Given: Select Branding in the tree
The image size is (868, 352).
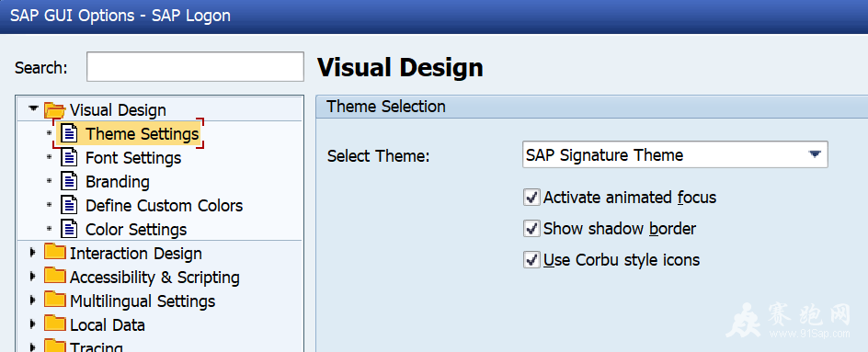Looking at the screenshot, I should 118,182.
